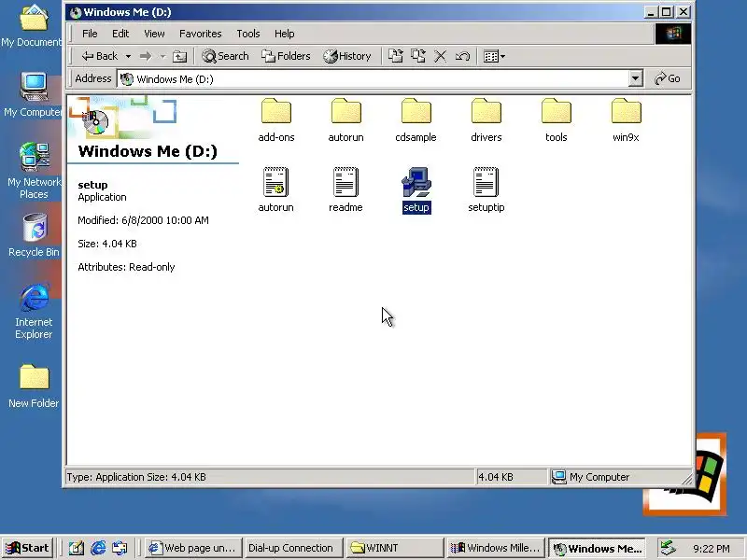Open My Documents desktop icon
This screenshot has width=747, height=560.
pyautogui.click(x=33, y=25)
